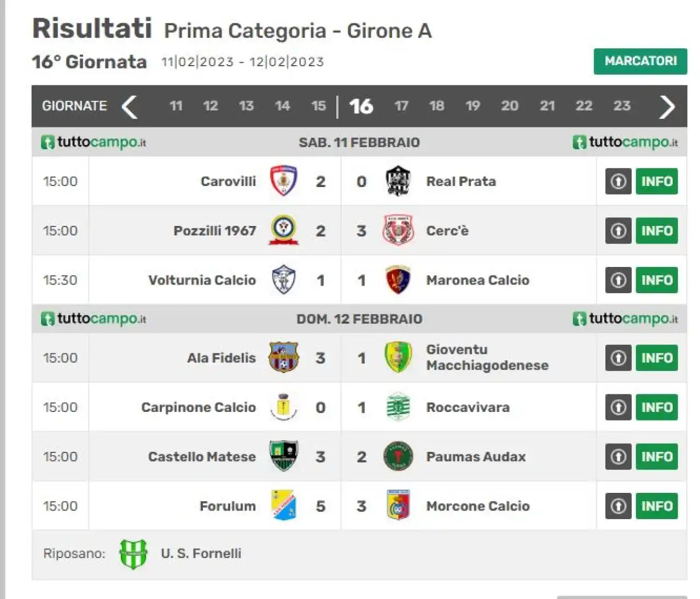This screenshot has height=599, width=700.
Task: Click the U. S. Fornelli striped crest
Action: coord(133,554)
